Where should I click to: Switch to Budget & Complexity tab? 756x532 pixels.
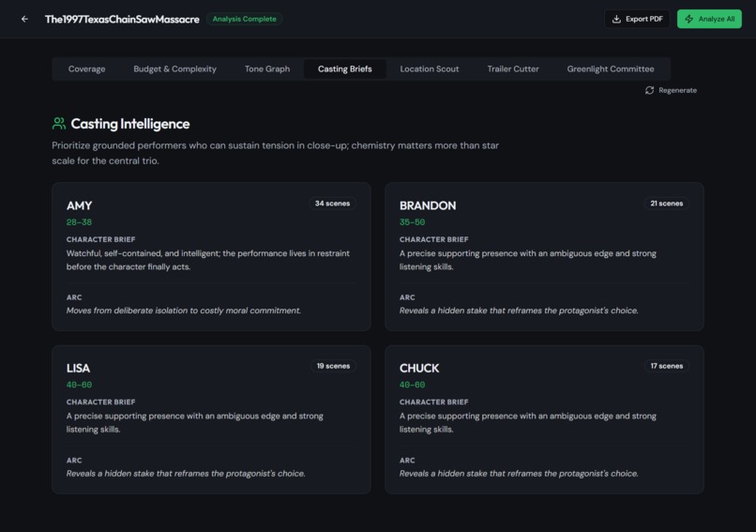(x=175, y=69)
